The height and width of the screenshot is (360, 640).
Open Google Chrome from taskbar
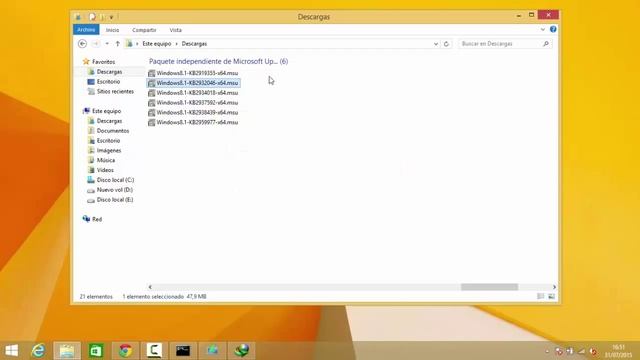coord(125,350)
